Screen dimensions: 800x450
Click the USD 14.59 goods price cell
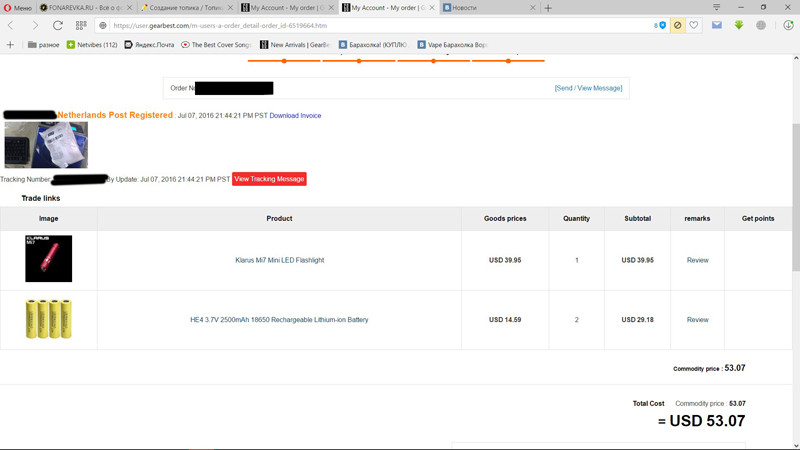[505, 320]
